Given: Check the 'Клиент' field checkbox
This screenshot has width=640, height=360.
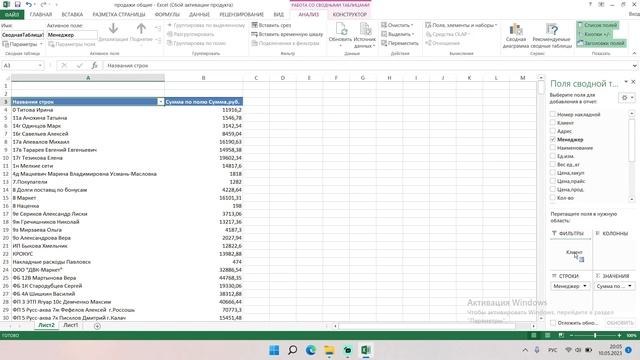Looking at the screenshot, I should point(553,122).
